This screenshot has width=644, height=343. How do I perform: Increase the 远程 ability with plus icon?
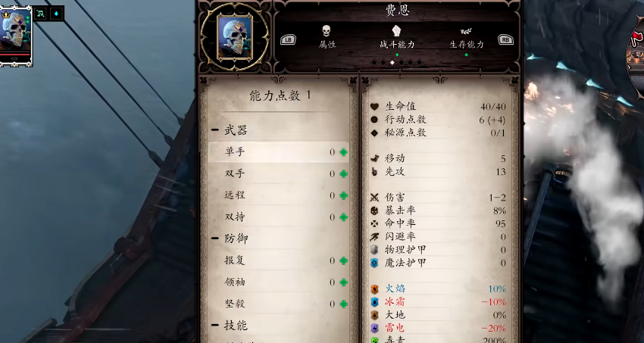343,195
